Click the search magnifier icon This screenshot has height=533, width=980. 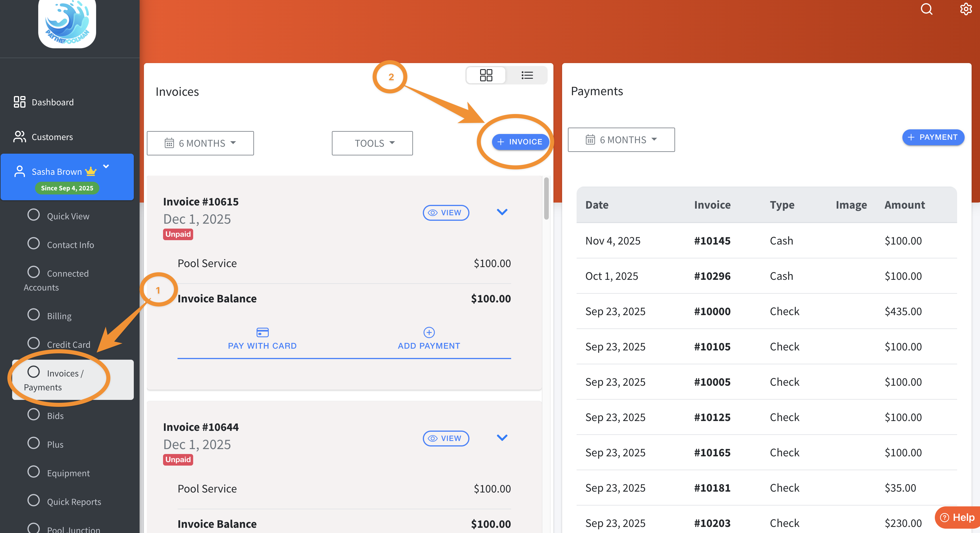[x=926, y=9]
